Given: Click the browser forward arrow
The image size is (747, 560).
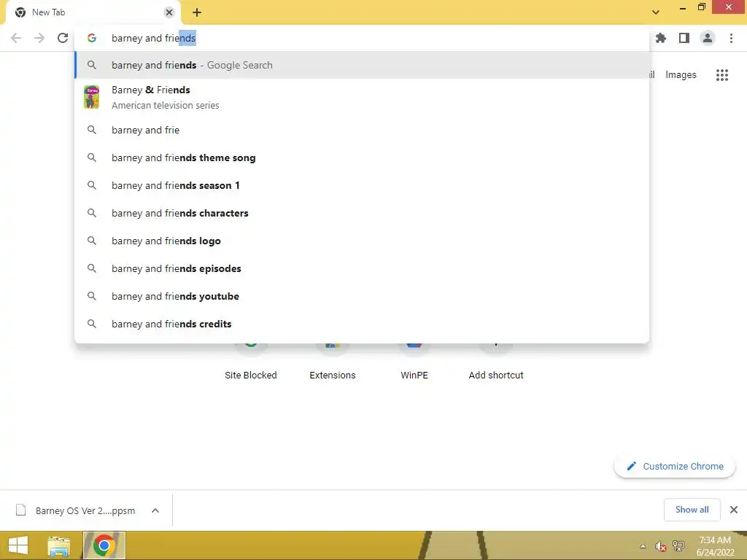Looking at the screenshot, I should [39, 38].
